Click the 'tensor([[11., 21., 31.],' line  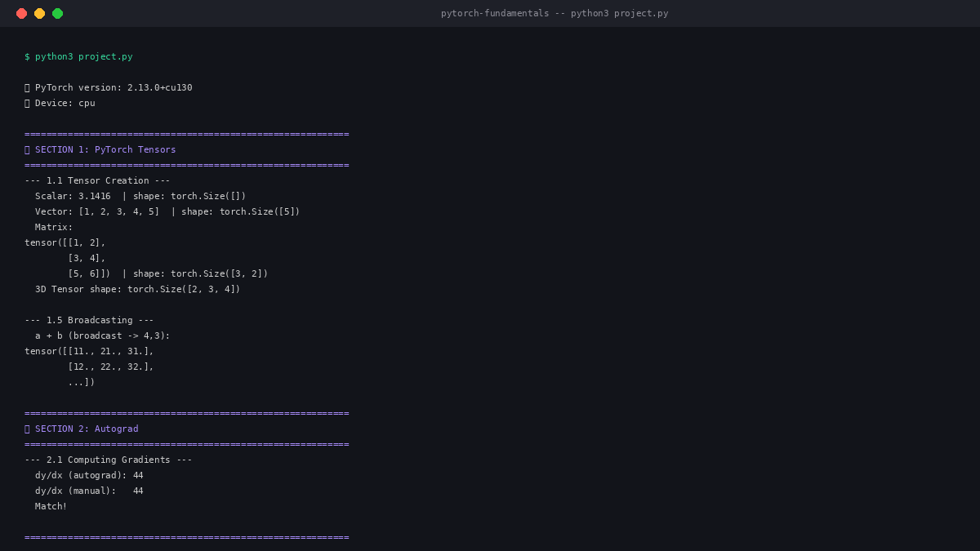pyautogui.click(x=89, y=351)
